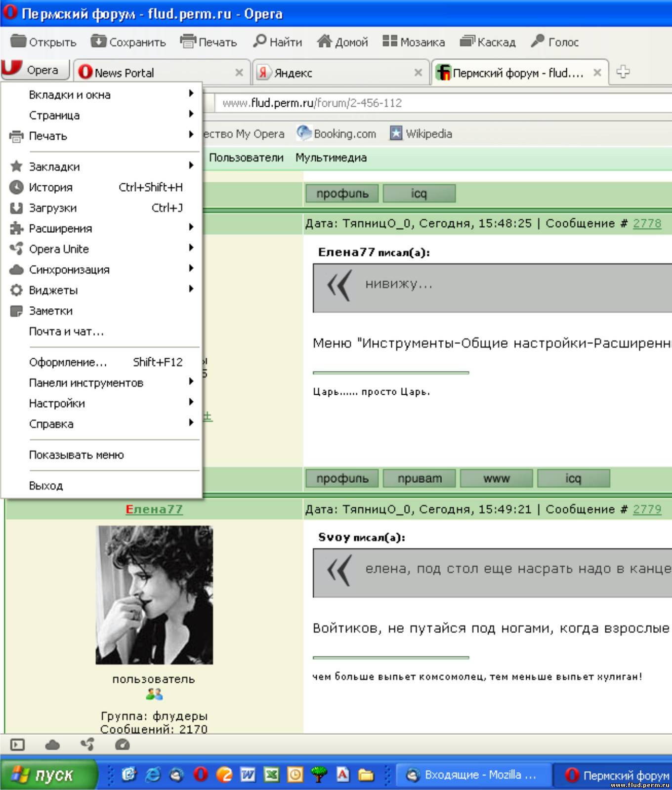Switch to the Яндекс tab
This screenshot has width=672, height=790.
336,73
